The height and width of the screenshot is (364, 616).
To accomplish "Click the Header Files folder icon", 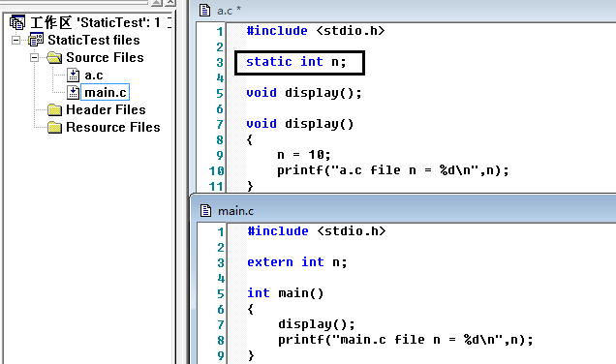I will click(54, 110).
